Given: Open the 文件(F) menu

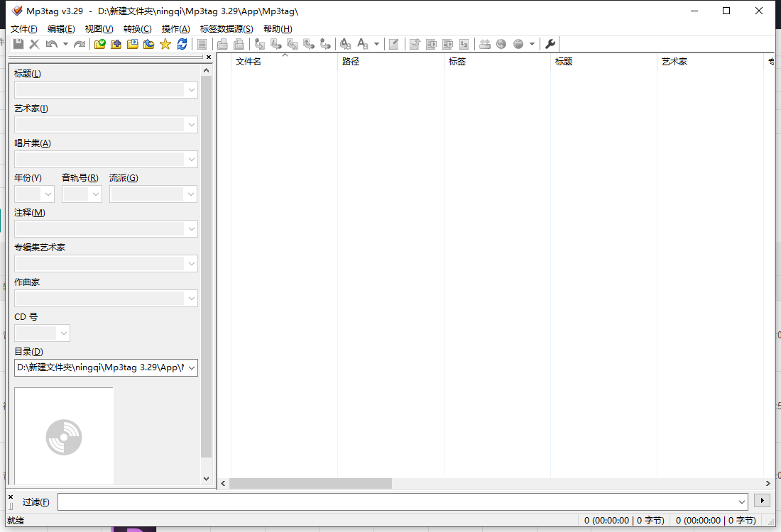Looking at the screenshot, I should click(x=24, y=29).
